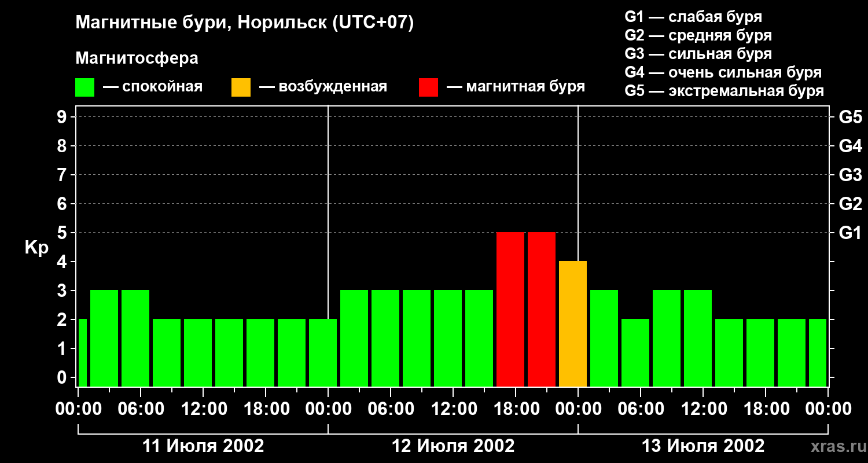Click the '00:00' label between 11 and 12 Июля
The height and width of the screenshot is (463, 868).
(328, 409)
